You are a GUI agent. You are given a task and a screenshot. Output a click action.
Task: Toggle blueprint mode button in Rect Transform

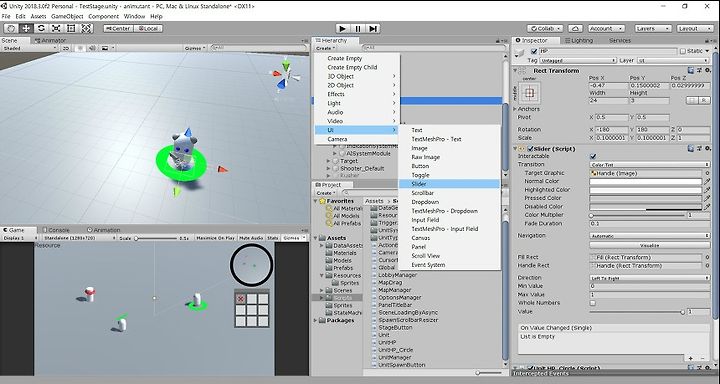coord(692,100)
